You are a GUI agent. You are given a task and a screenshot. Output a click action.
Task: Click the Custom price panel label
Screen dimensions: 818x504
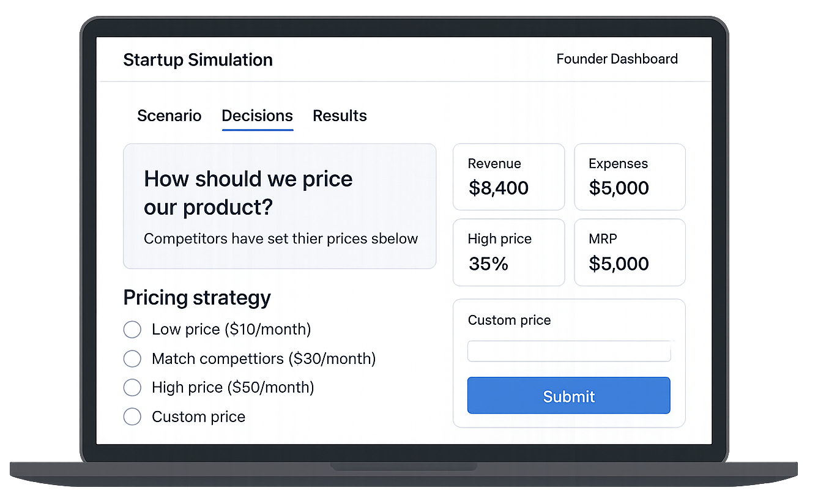click(509, 321)
